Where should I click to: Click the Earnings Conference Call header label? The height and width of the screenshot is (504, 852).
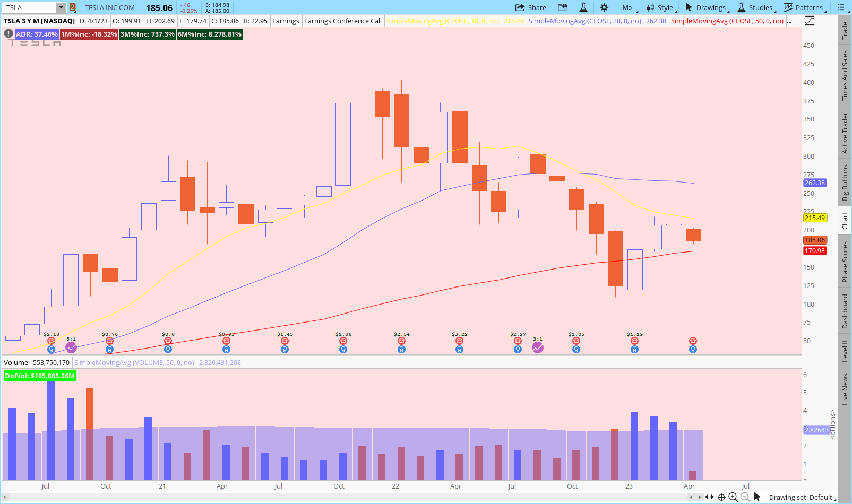[343, 21]
